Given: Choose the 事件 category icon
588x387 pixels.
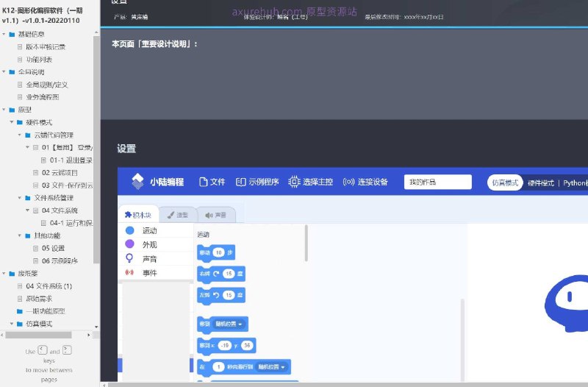Looking at the screenshot, I should point(129,272).
